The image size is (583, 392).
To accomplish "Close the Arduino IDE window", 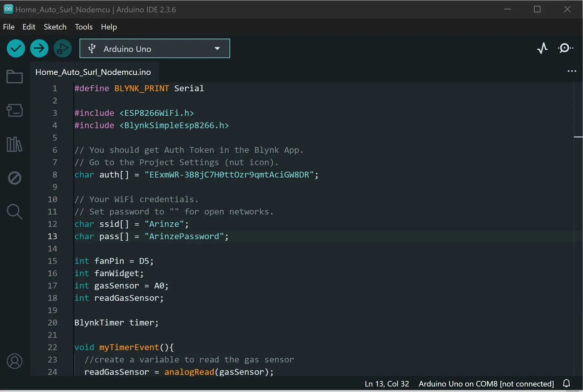I will (x=567, y=9).
